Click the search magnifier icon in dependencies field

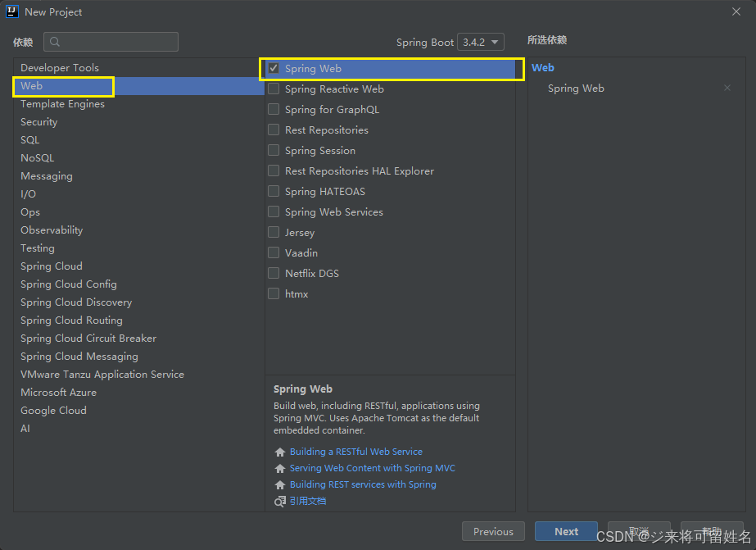(55, 42)
